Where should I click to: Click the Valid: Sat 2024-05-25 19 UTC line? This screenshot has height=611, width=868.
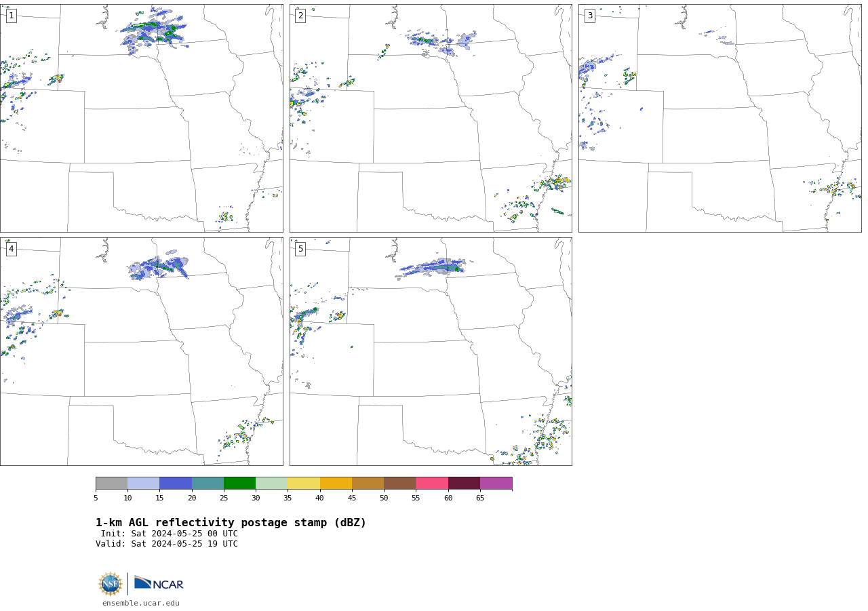click(x=167, y=544)
